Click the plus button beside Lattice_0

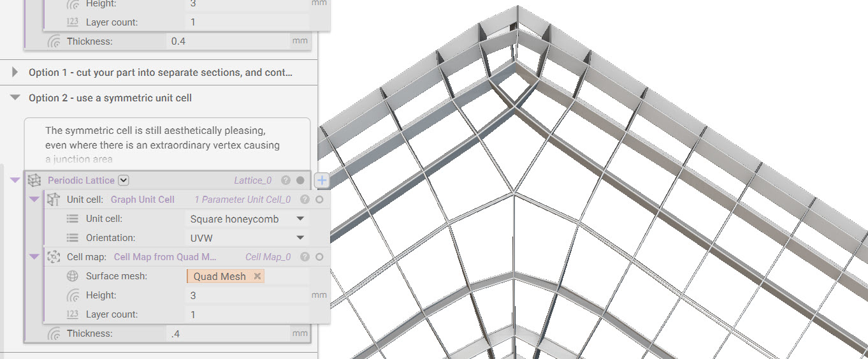(322, 180)
